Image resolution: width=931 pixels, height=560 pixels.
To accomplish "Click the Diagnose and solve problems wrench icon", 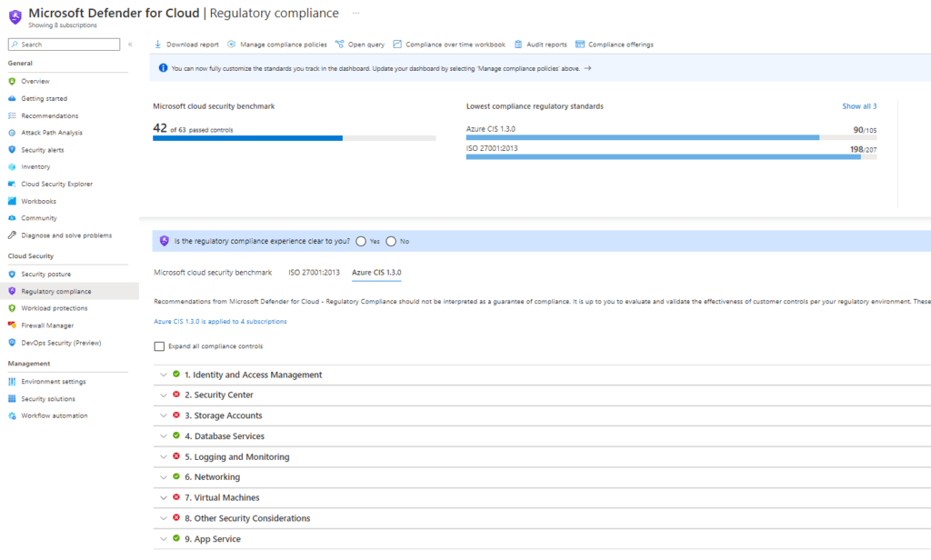I will (x=12, y=235).
